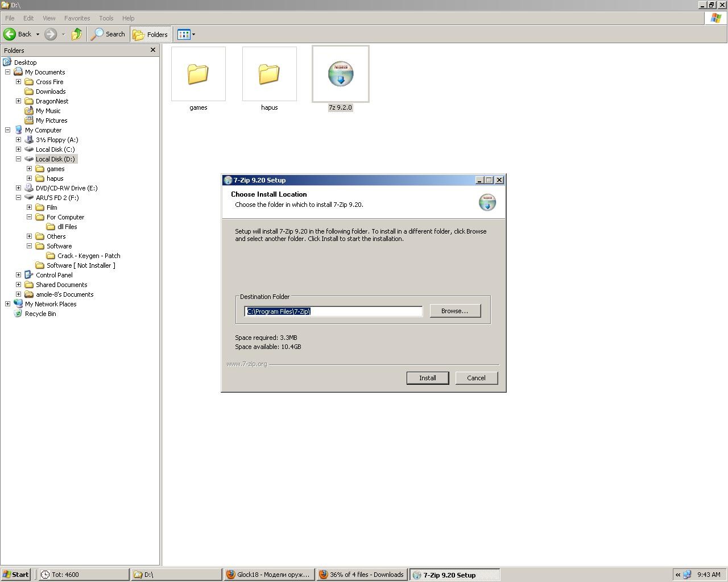Image resolution: width=728 pixels, height=582 pixels.
Task: Click the Start button on taskbar
Action: pos(15,575)
